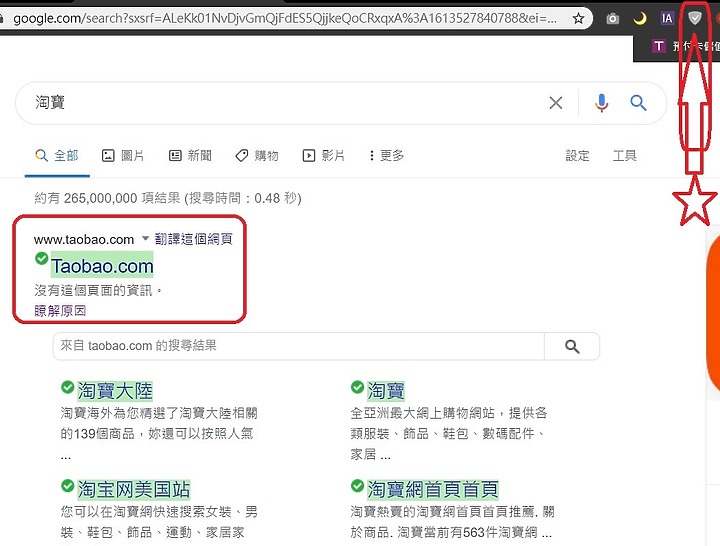
Task: Click green check badge next to 淘宝网美国站
Action: (x=68, y=485)
